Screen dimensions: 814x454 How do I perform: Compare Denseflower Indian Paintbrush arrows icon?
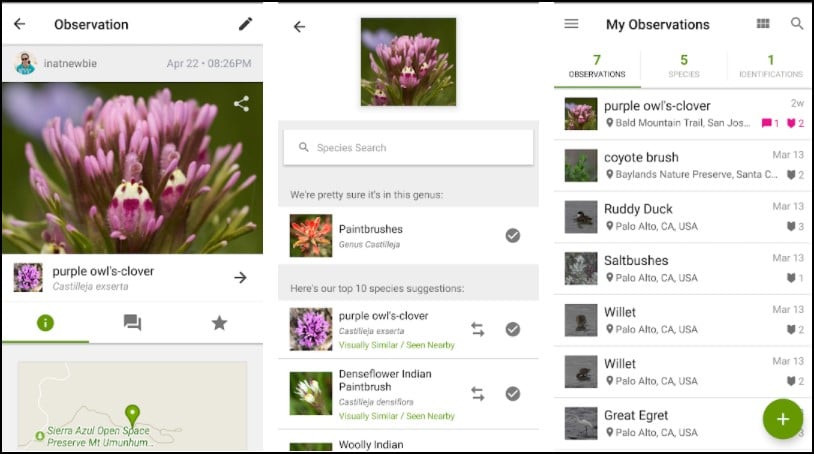[x=478, y=394]
